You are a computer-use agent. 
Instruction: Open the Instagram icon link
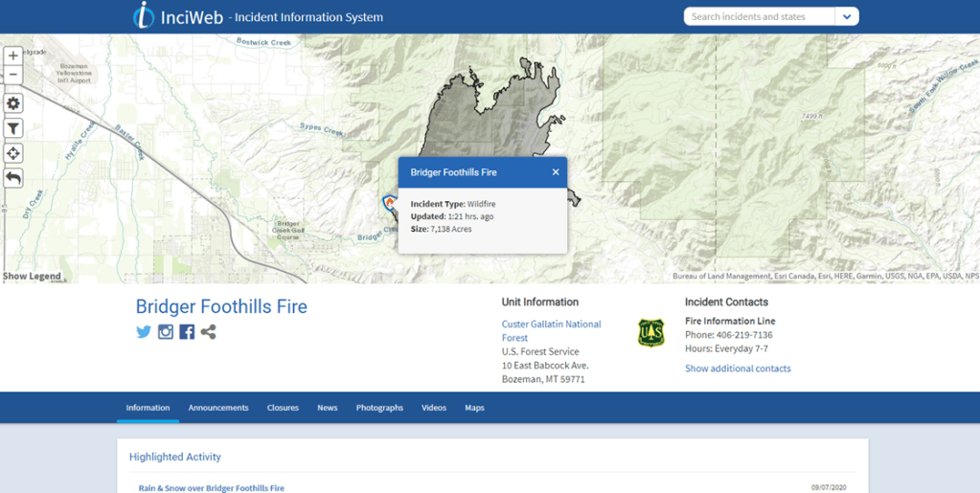[166, 332]
